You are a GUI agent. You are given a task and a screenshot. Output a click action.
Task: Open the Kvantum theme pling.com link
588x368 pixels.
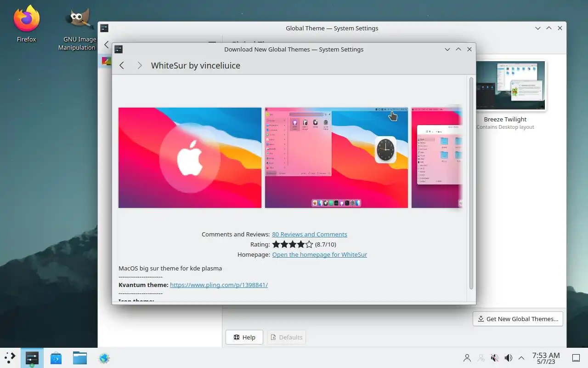tap(219, 285)
